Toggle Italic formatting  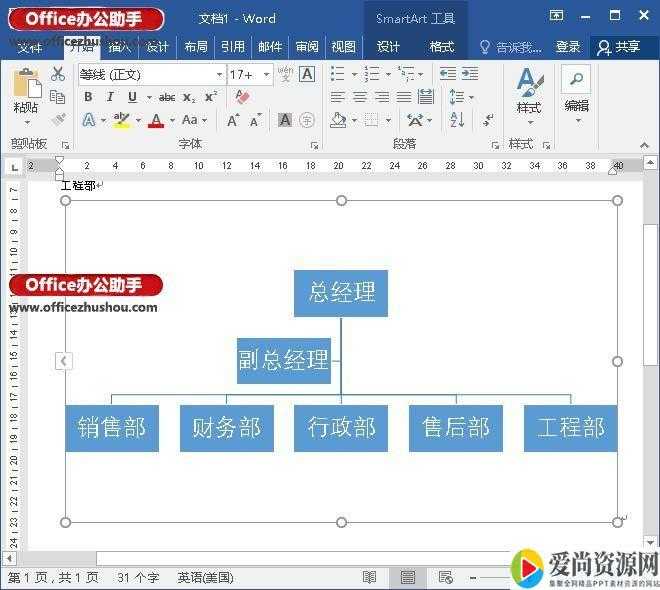pyautogui.click(x=110, y=97)
